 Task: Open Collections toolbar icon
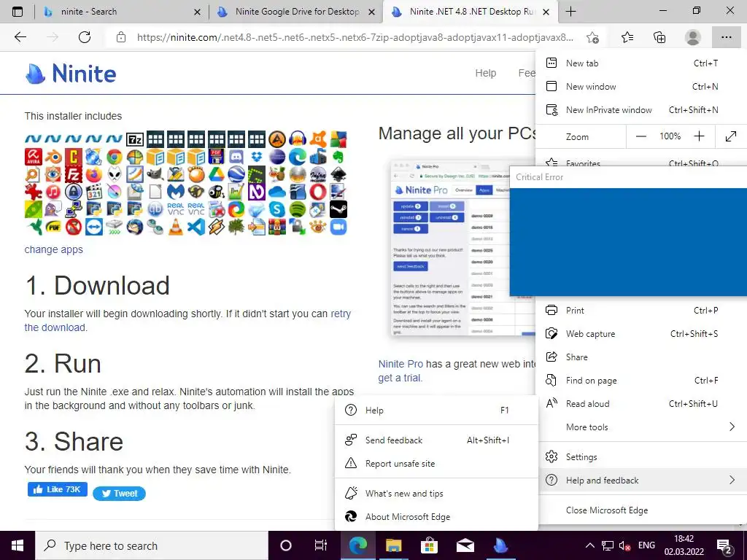tap(659, 37)
